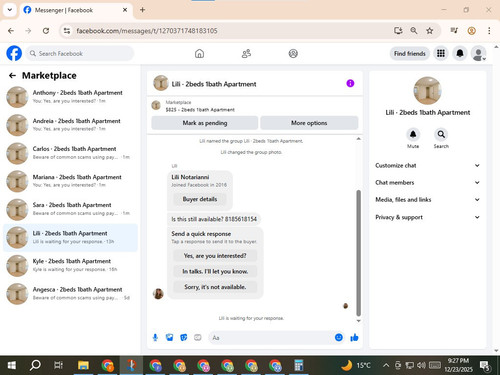The height and width of the screenshot is (375, 500).
Task: Open the Kyle 2beds 1bath Apartment chat
Action: (70, 265)
